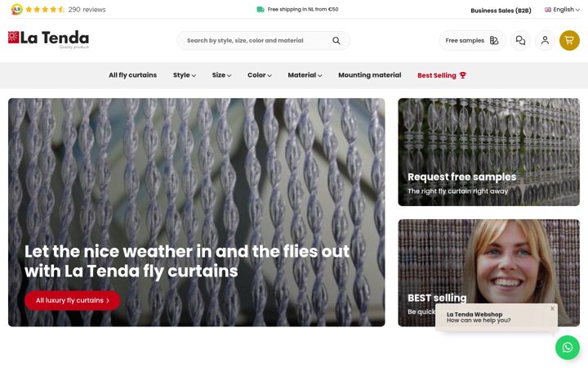Open Business Sales (B2B) link

click(501, 11)
